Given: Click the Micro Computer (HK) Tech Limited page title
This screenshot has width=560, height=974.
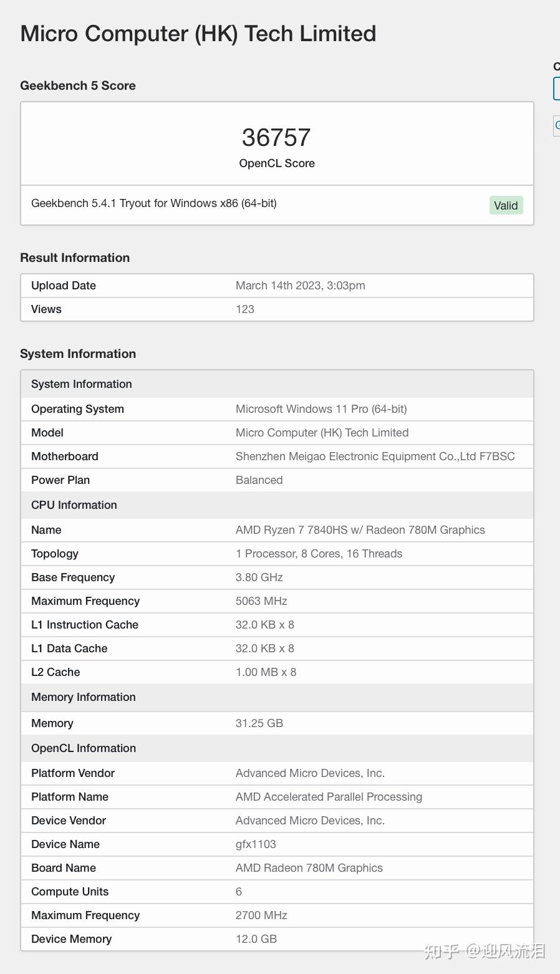Looking at the screenshot, I should tap(198, 34).
